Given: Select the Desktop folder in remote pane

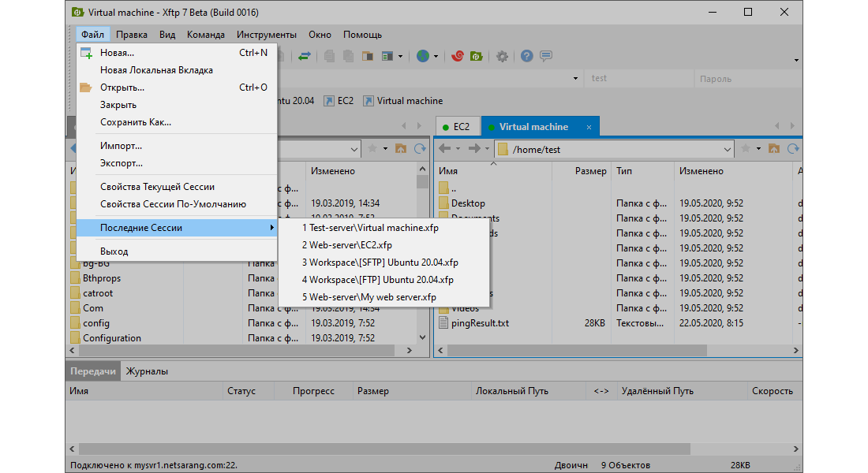Looking at the screenshot, I should coord(462,203).
